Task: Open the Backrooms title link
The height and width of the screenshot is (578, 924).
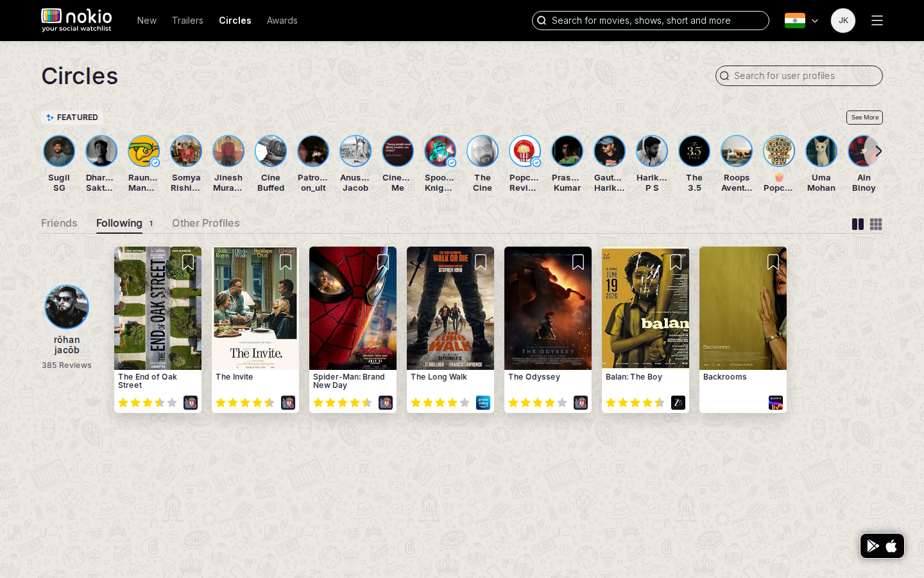Action: (x=725, y=377)
